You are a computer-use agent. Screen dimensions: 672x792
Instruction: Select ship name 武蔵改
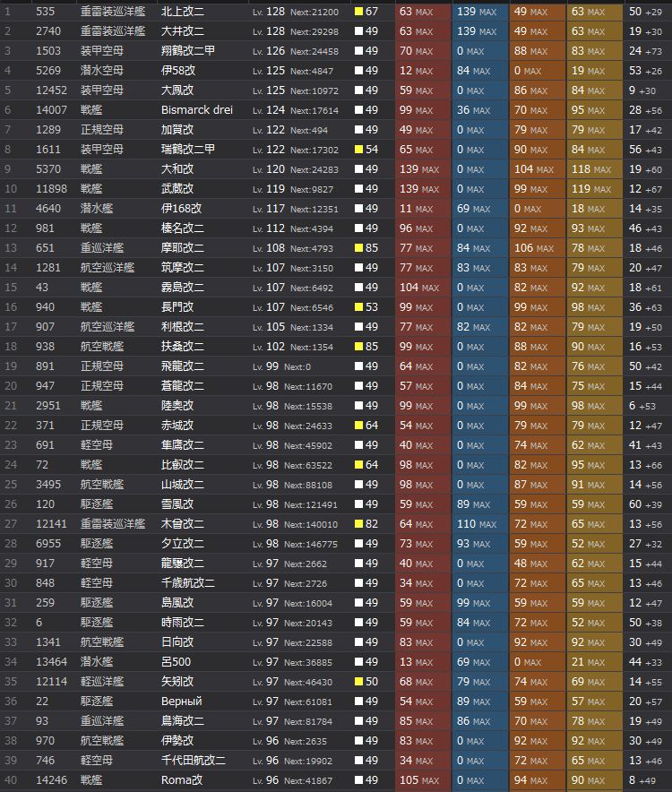(177, 189)
